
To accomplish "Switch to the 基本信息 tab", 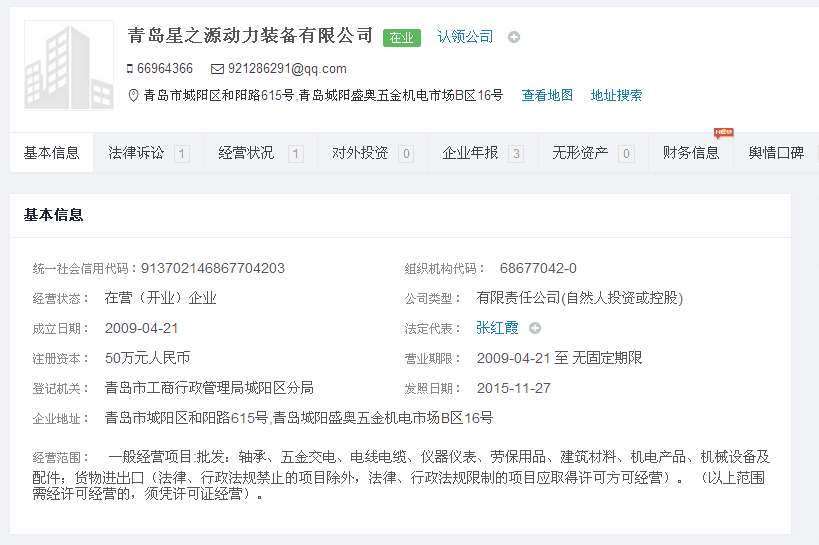I will [52, 153].
